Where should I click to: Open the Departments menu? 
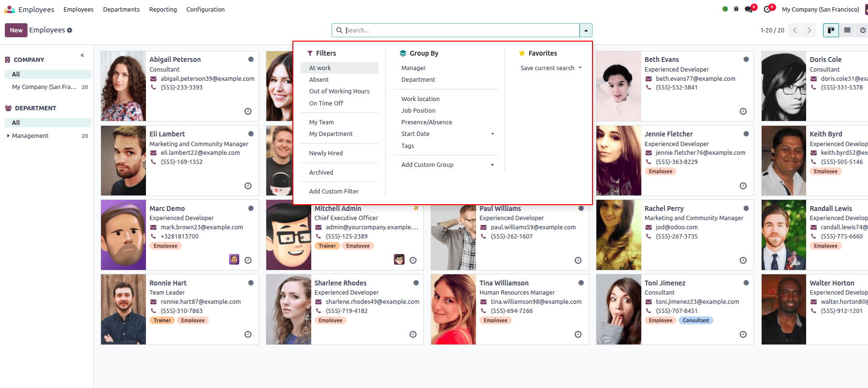point(121,9)
